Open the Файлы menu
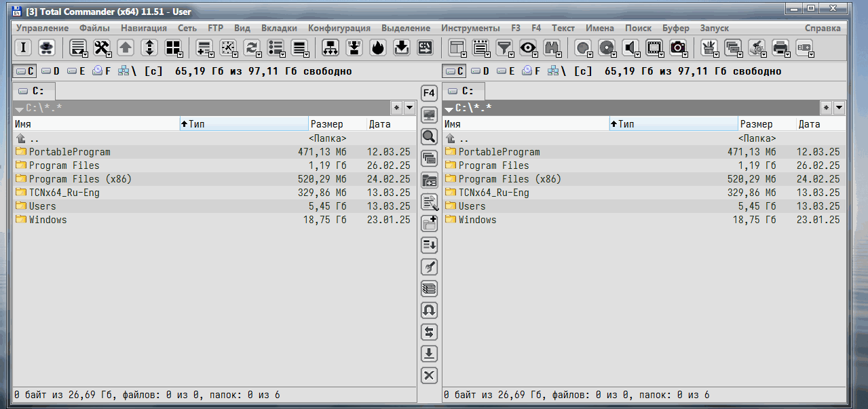 pos(94,28)
